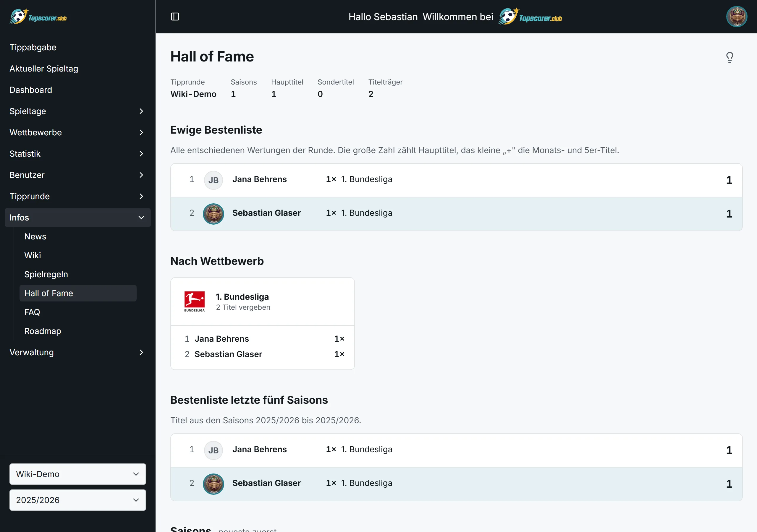Click the Hall of Fame page heading
The height and width of the screenshot is (532, 757).
click(x=212, y=56)
